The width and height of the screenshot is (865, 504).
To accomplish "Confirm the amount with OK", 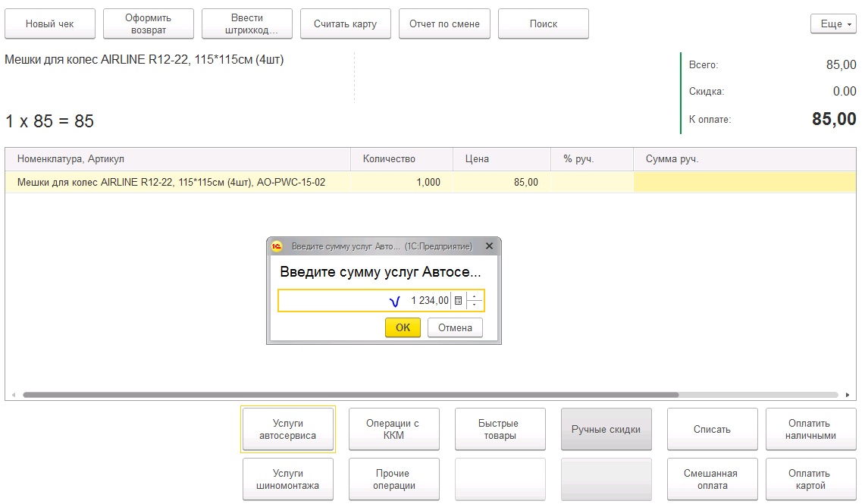I will point(403,327).
